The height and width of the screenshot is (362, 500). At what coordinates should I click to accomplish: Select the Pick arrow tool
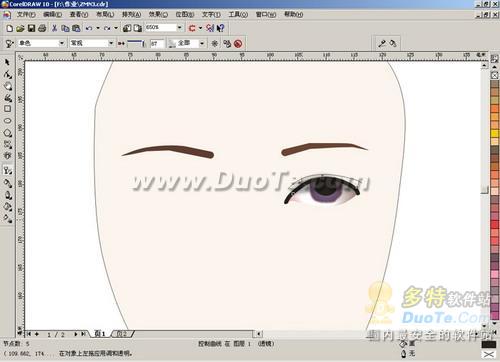click(x=7, y=62)
